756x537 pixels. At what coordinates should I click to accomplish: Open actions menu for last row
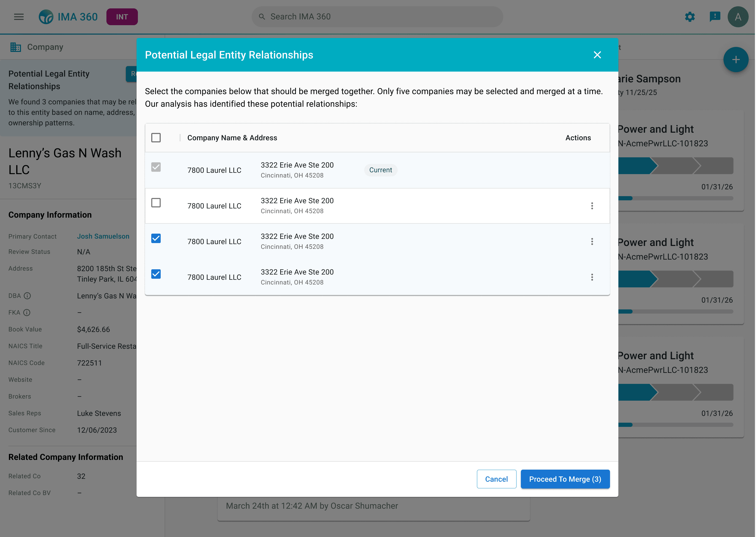click(x=592, y=277)
